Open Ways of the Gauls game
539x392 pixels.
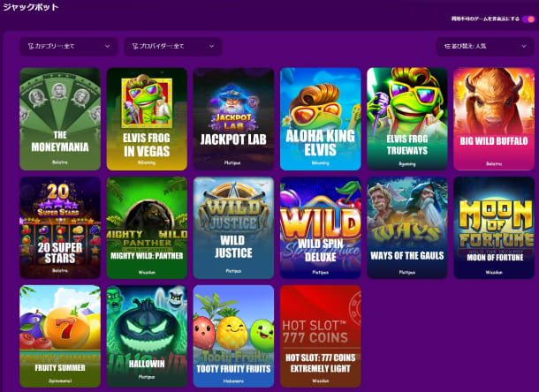pyautogui.click(x=407, y=228)
